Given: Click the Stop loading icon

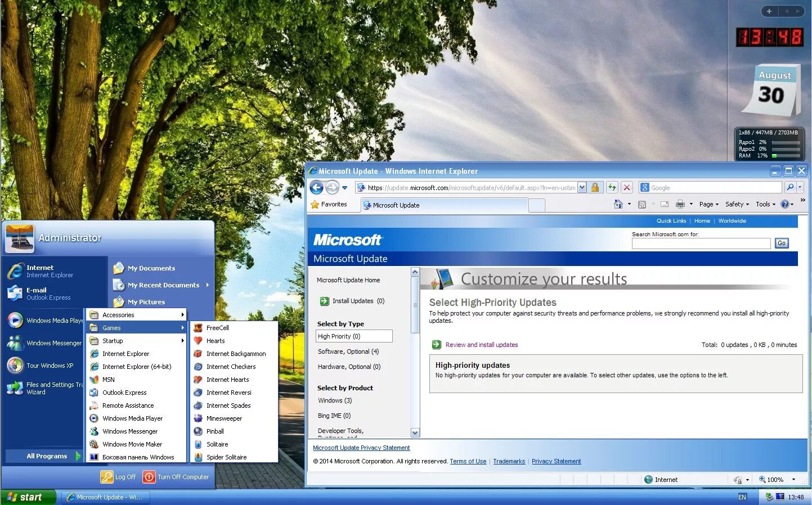Looking at the screenshot, I should click(x=627, y=188).
